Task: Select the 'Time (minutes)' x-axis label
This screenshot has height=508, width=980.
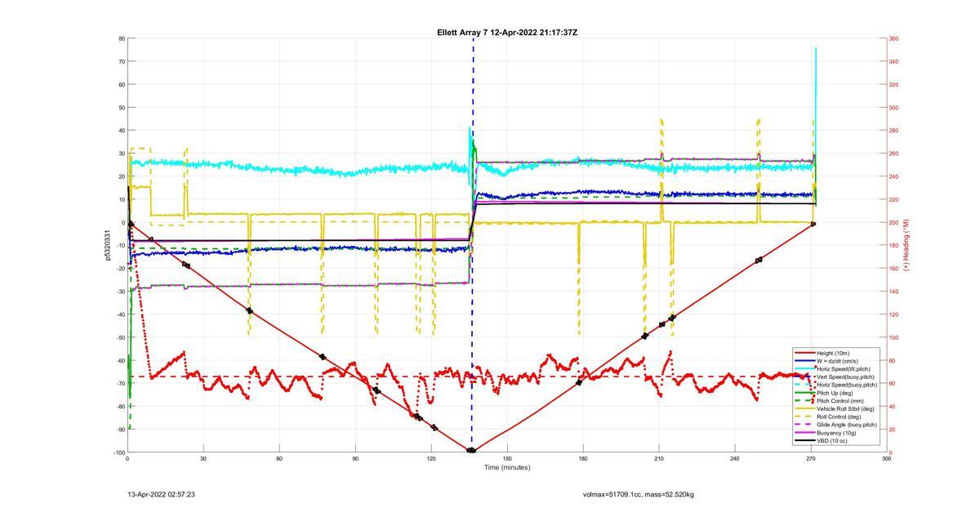Action: tap(506, 467)
